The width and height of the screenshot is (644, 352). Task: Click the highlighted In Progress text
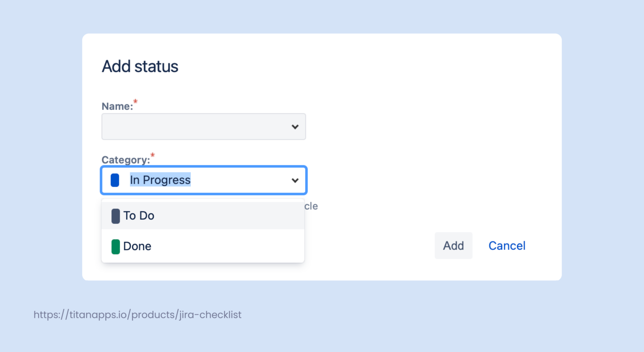(160, 180)
